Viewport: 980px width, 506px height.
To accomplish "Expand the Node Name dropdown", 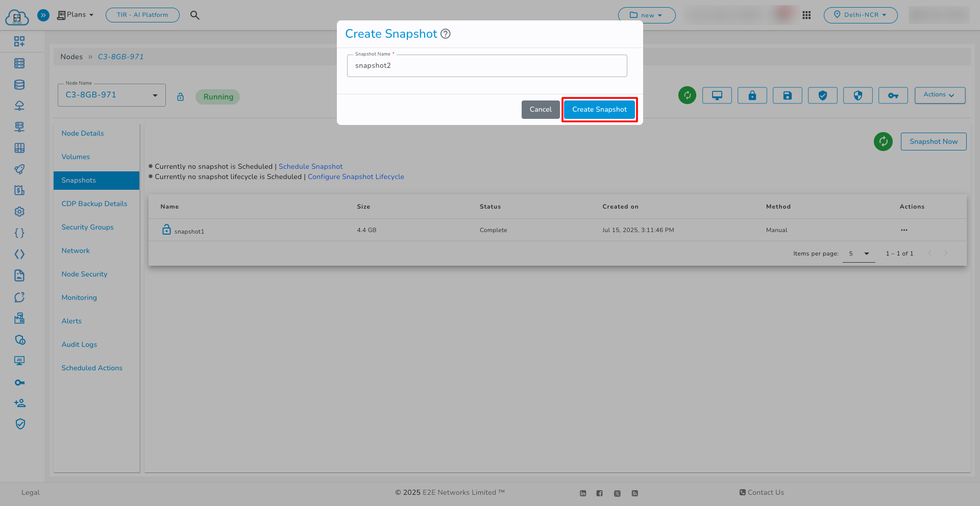I will tap(155, 95).
